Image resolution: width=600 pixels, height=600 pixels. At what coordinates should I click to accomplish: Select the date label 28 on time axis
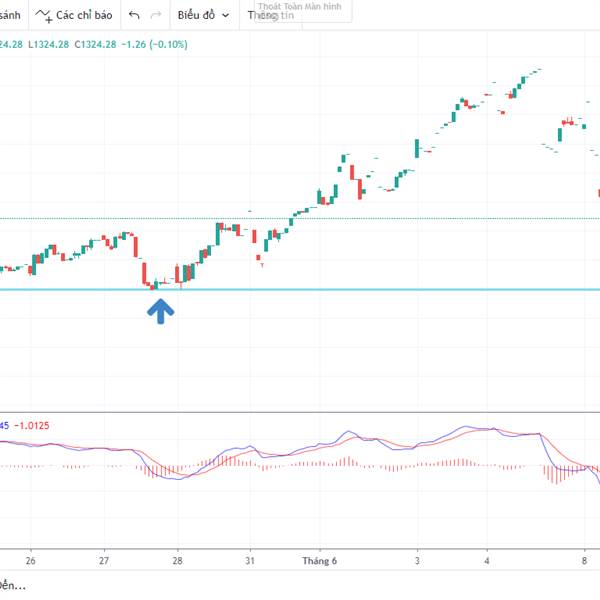(x=177, y=561)
